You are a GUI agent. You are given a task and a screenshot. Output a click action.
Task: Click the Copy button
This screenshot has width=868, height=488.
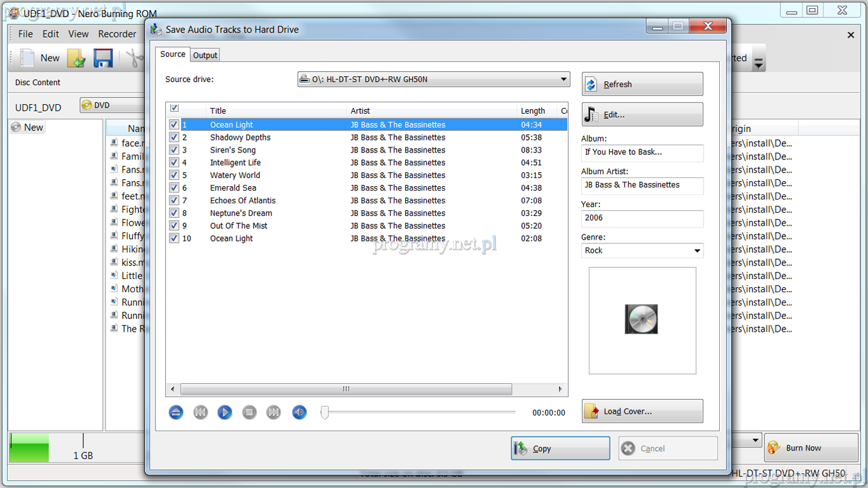click(560, 449)
